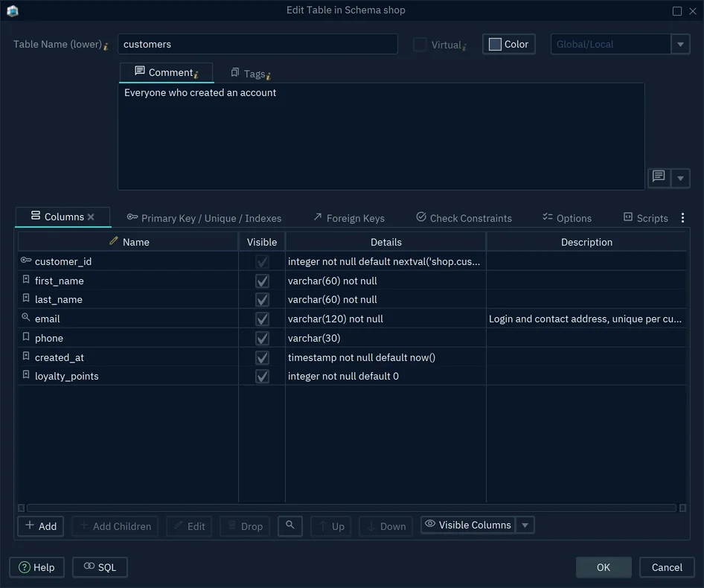This screenshot has width=704, height=588.
Task: Click the Add Children button
Action: [115, 526]
